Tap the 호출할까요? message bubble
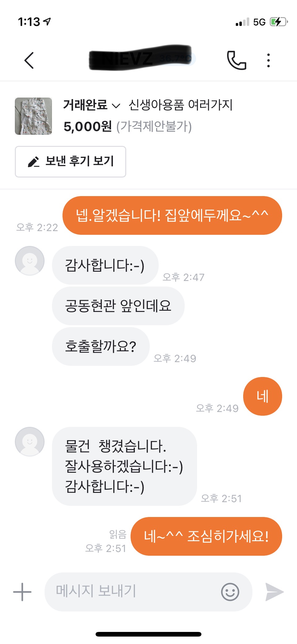The image size is (297, 644). [101, 346]
